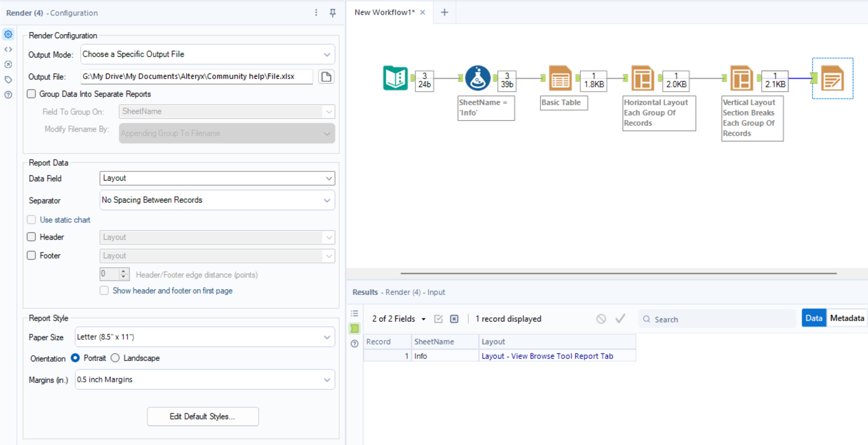The height and width of the screenshot is (445, 868).
Task: Browse for output file with file icon
Action: [x=326, y=77]
